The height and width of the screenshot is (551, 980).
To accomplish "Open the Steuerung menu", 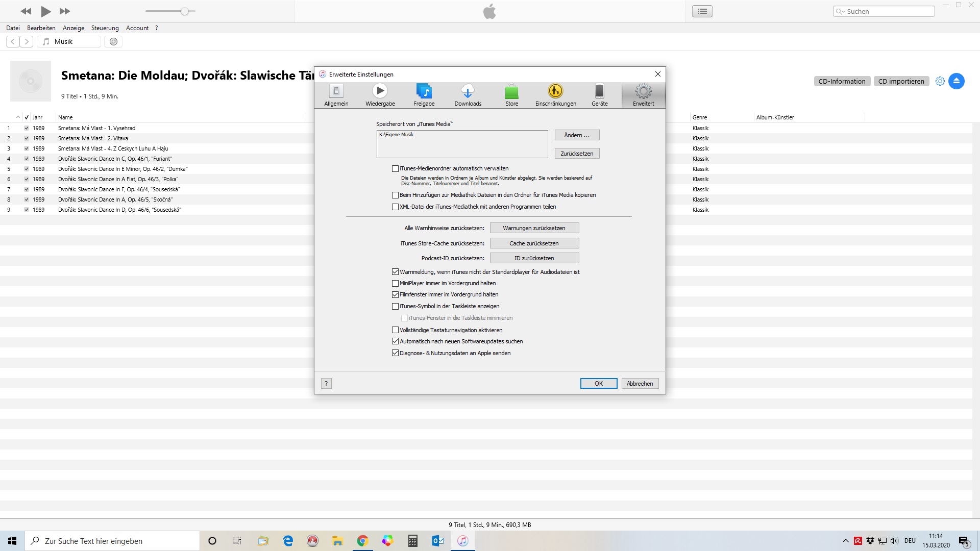I will tap(105, 28).
